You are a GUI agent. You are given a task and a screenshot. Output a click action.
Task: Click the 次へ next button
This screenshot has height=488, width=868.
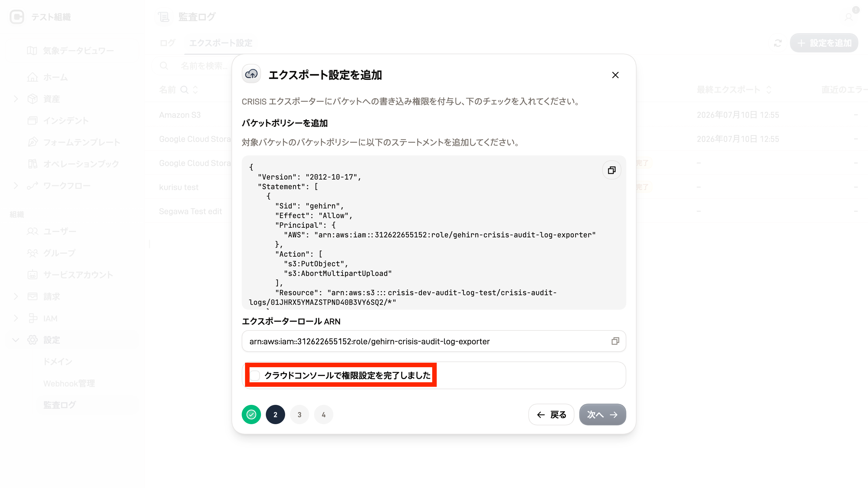[x=602, y=414]
